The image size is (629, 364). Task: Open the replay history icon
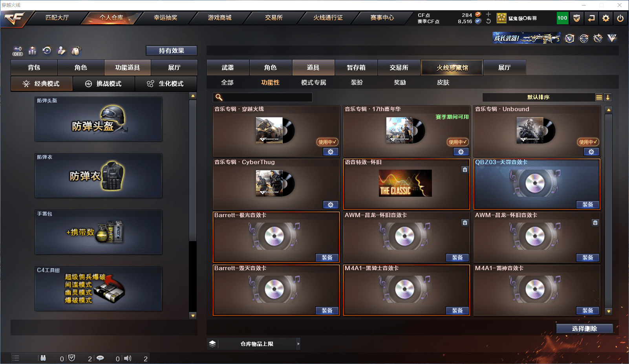pos(47,50)
